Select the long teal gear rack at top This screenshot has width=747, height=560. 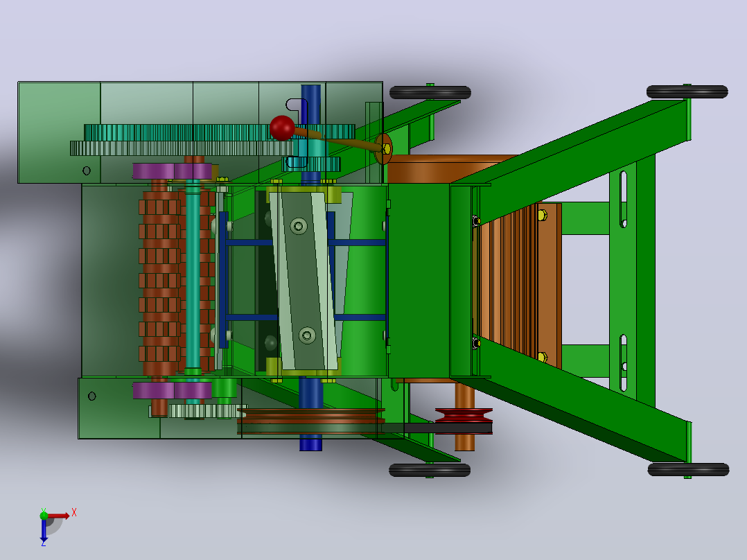(219, 132)
